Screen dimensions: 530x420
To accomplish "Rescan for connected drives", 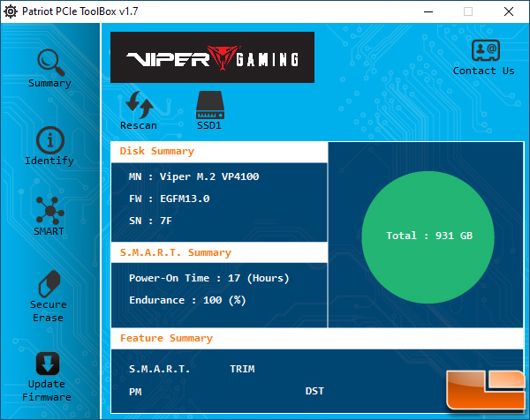I will [x=139, y=111].
